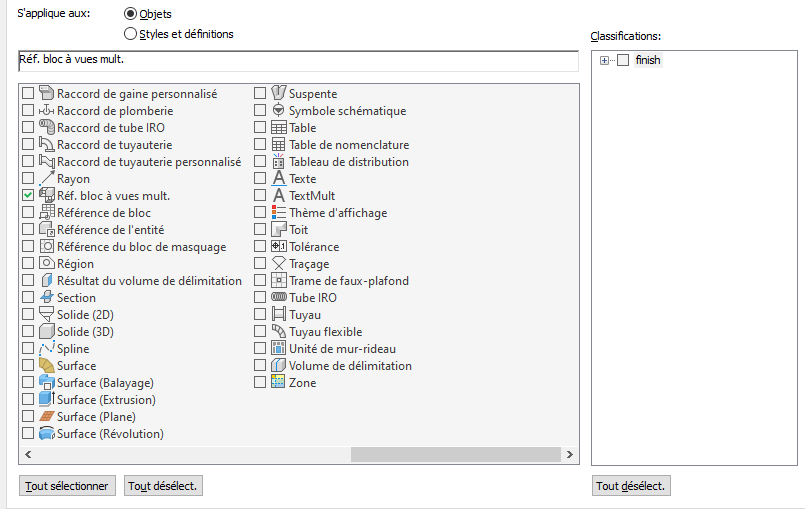Choose the Objets radio option
The height and width of the screenshot is (509, 805).
click(x=130, y=15)
